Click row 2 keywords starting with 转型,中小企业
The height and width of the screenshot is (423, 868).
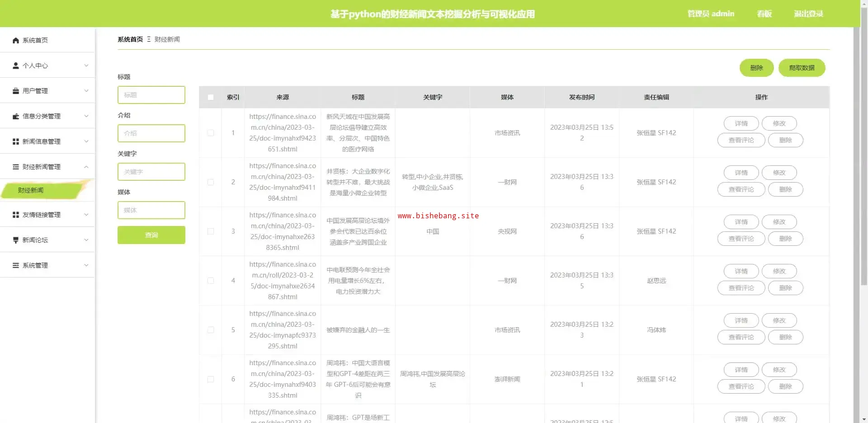point(433,182)
